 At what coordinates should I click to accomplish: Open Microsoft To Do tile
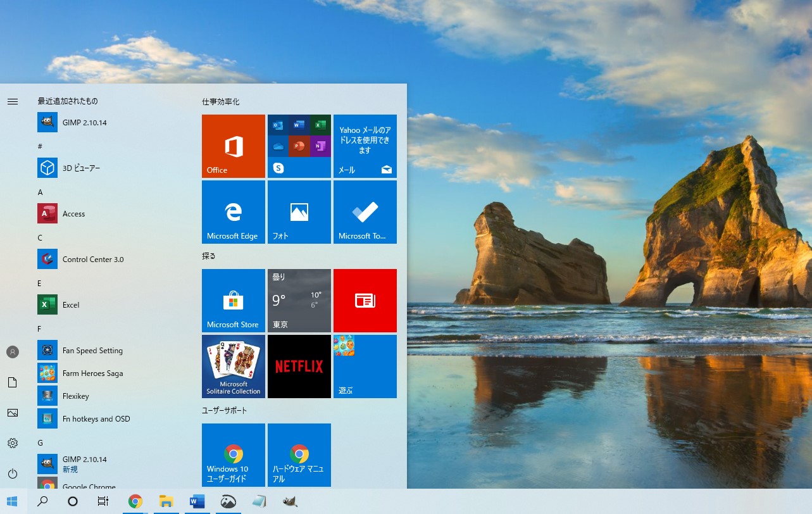[x=365, y=212]
